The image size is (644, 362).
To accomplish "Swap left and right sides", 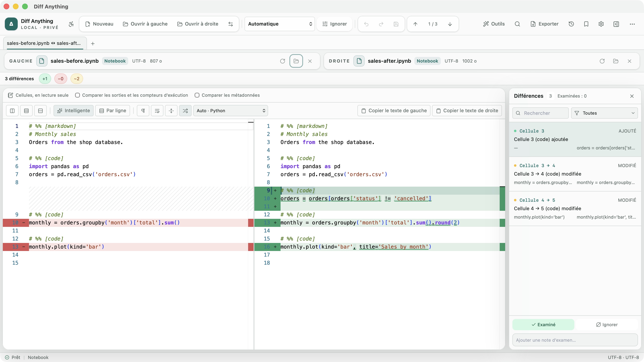I will pos(230,24).
